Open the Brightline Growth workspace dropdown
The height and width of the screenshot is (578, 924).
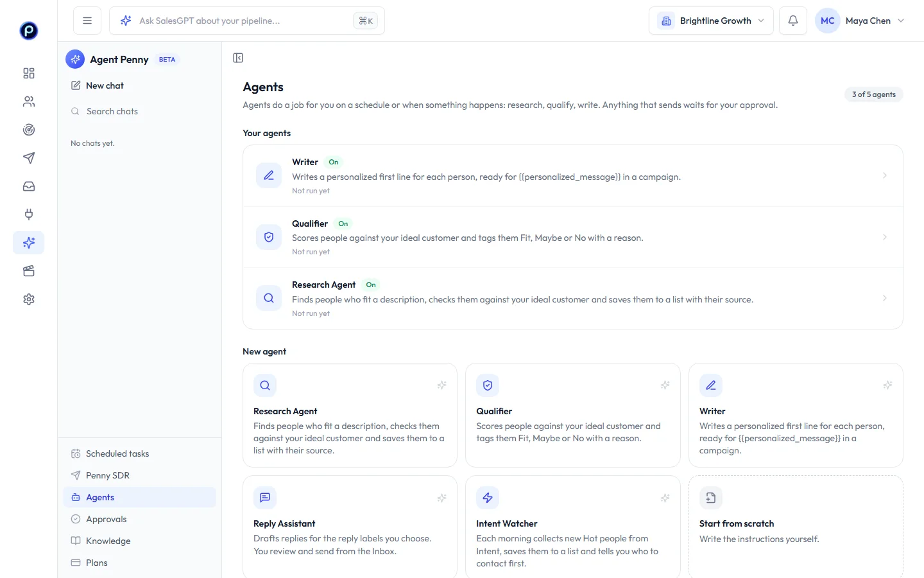711,21
